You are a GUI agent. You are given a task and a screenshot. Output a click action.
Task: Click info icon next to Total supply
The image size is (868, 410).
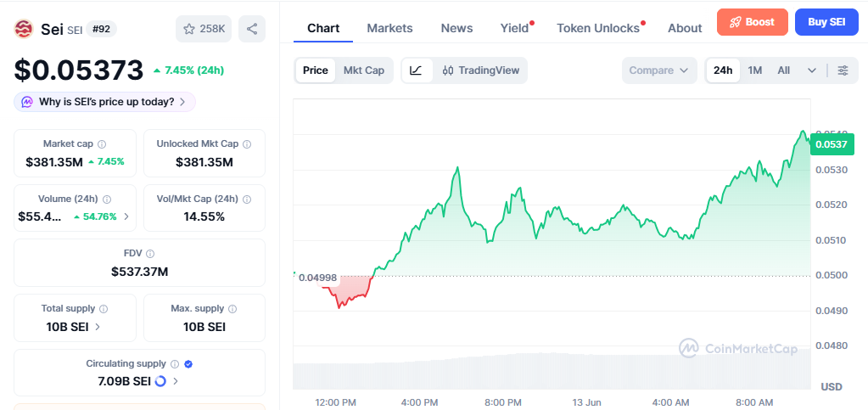[104, 309]
